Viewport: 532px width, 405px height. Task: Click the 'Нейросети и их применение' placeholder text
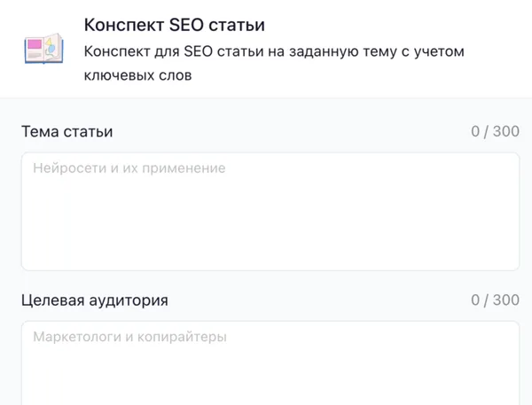tap(129, 167)
